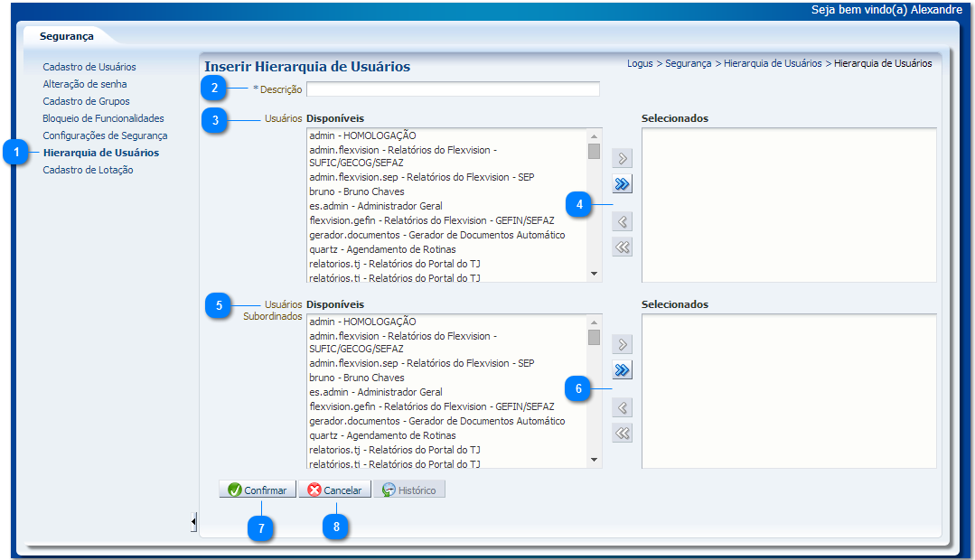The width and height of the screenshot is (975, 560).
Task: Click remove-all double left arrow for Usuários
Action: click(622, 247)
